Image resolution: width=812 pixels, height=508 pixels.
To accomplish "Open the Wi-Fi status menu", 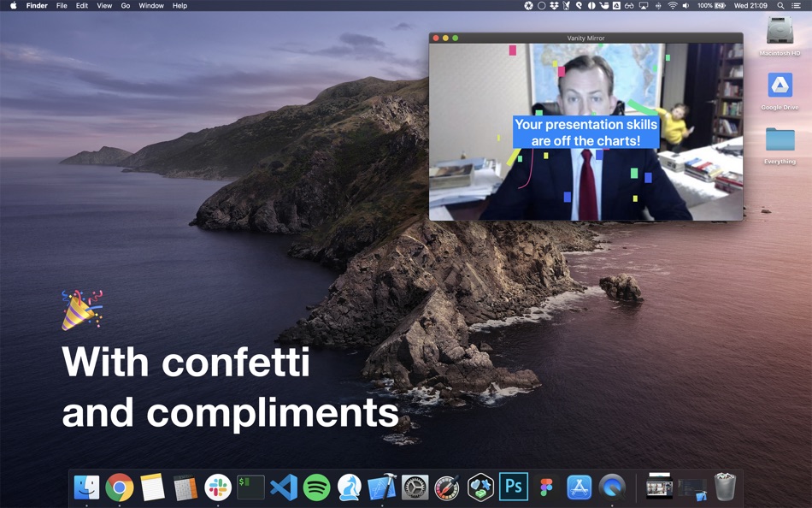I will pyautogui.click(x=673, y=6).
